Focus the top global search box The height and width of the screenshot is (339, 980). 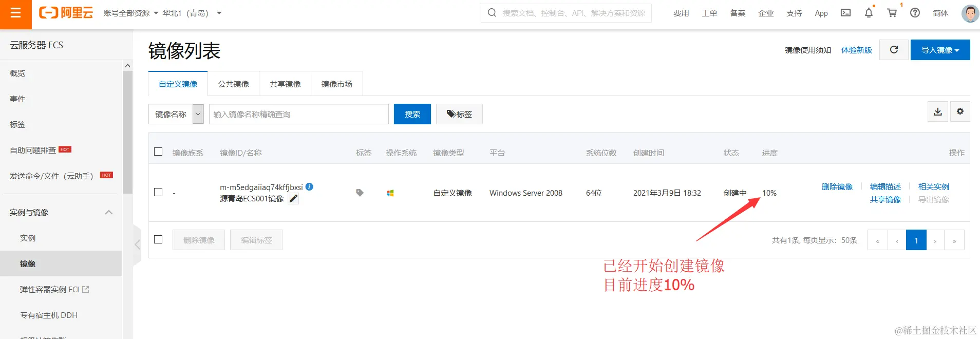[566, 13]
